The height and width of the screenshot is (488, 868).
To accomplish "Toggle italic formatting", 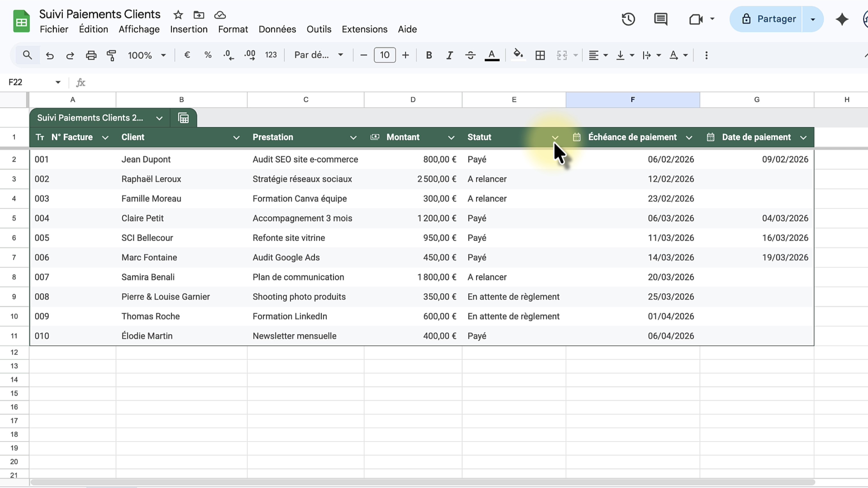I will pyautogui.click(x=449, y=55).
